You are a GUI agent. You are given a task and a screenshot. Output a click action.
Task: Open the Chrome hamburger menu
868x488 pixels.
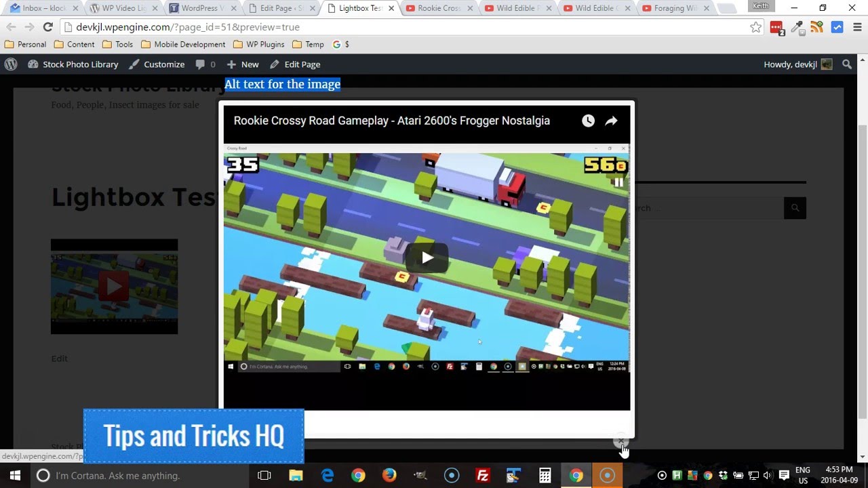point(857,27)
